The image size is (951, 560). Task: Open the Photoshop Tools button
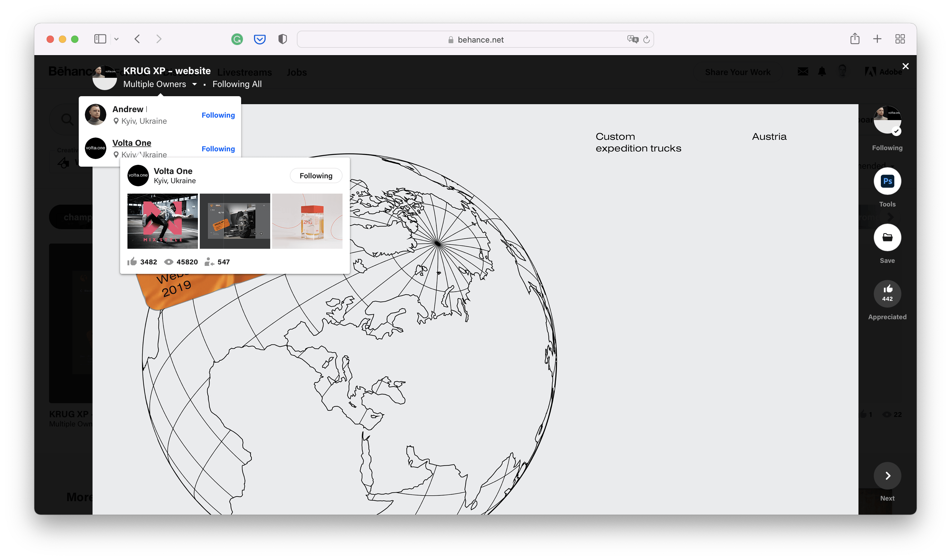click(887, 181)
